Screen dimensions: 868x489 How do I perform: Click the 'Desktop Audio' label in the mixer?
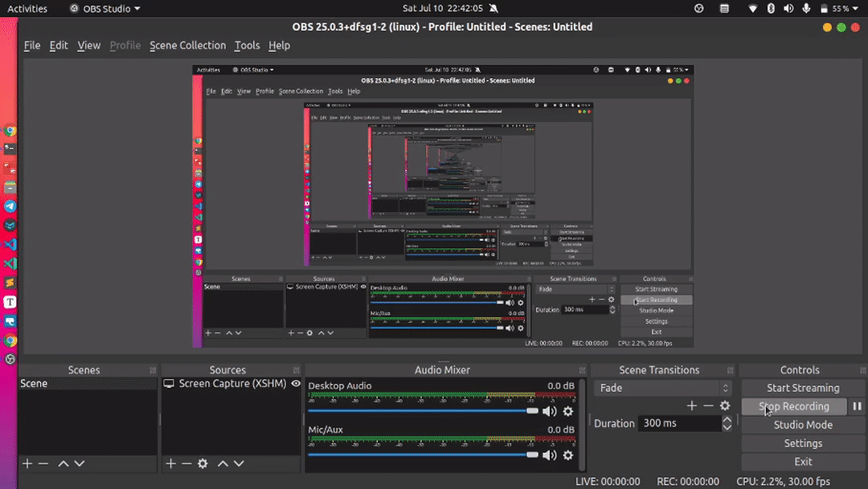coord(340,385)
